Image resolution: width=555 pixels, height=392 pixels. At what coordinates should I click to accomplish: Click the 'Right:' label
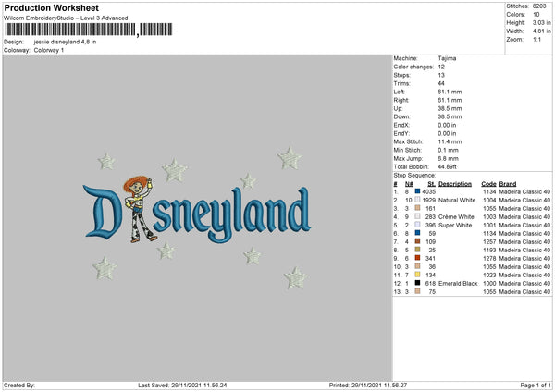[401, 100]
